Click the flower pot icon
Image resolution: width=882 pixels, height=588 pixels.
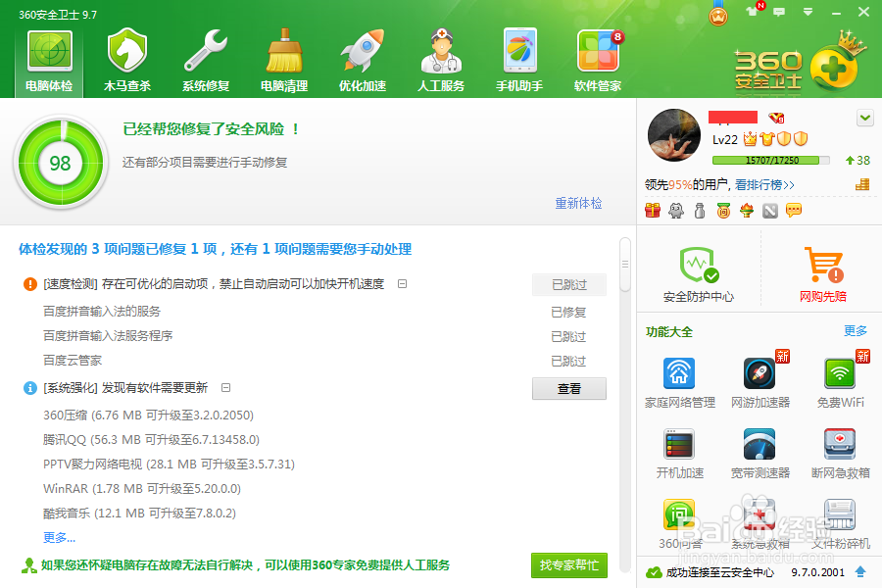(747, 211)
